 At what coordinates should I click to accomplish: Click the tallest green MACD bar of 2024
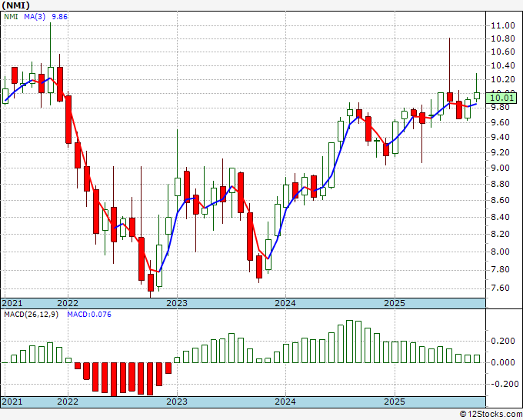[349, 342]
